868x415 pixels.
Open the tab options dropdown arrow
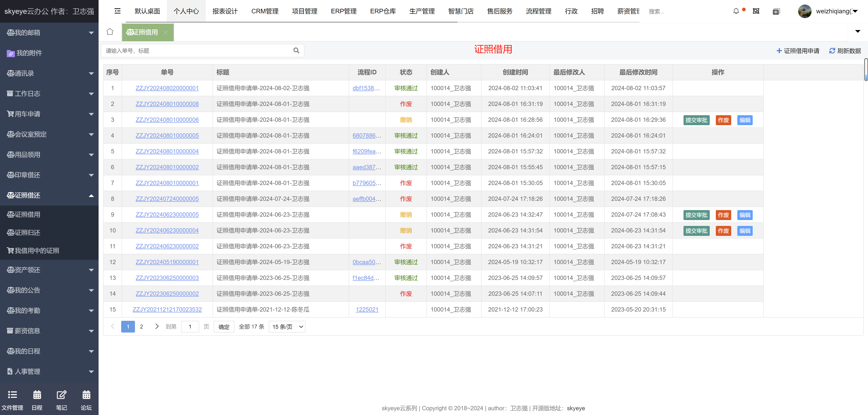click(858, 32)
